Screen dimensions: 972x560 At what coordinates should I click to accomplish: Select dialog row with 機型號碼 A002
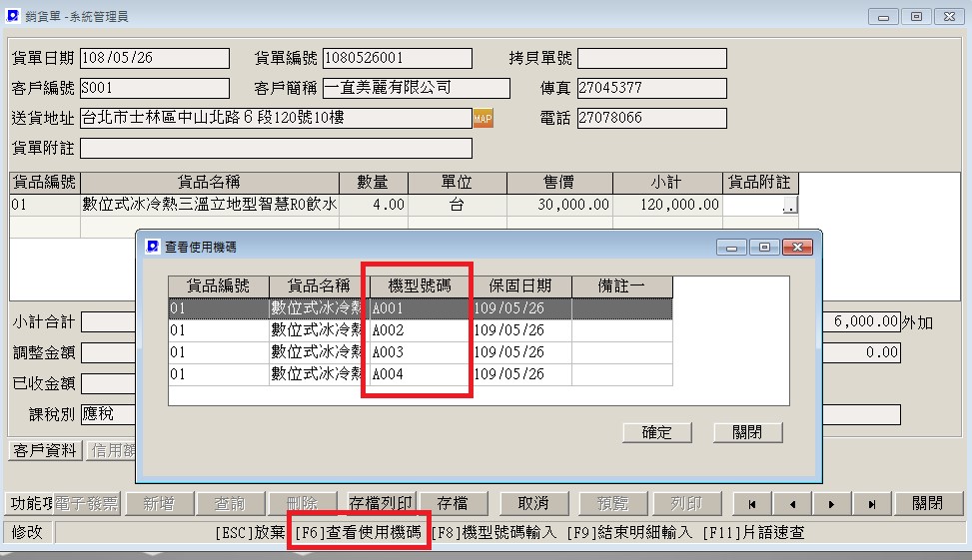pyautogui.click(x=421, y=330)
